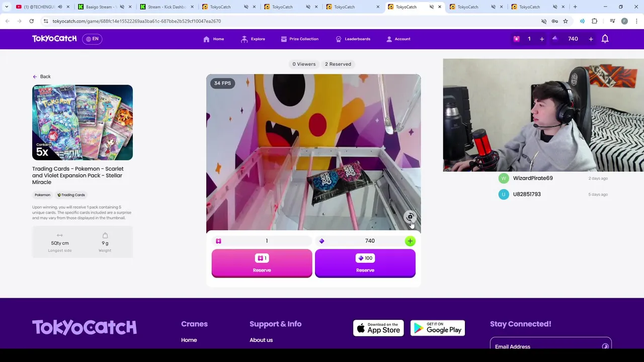Add tickets with the plus next to 1
The image size is (644, 362).
click(x=542, y=39)
